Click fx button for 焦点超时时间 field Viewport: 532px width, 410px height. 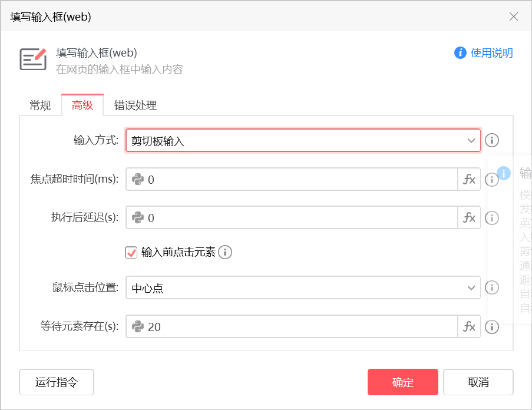(469, 180)
